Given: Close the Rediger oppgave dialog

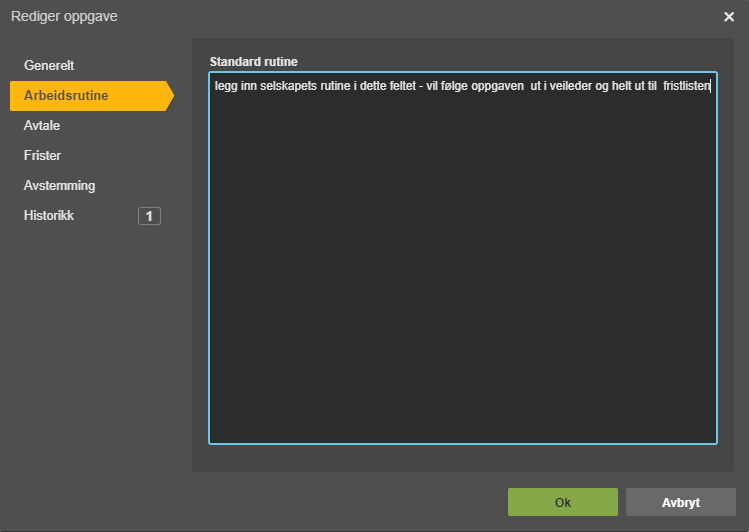Looking at the screenshot, I should [729, 17].
